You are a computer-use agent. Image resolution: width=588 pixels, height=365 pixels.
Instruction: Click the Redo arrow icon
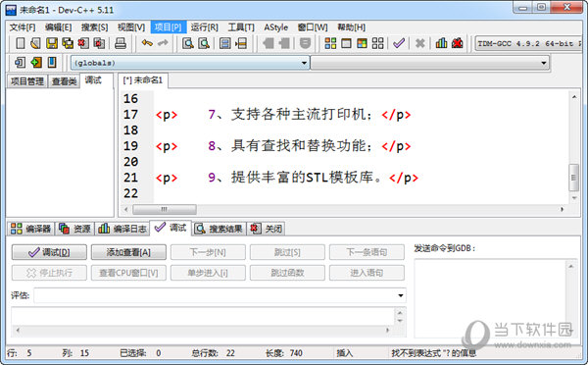(163, 43)
